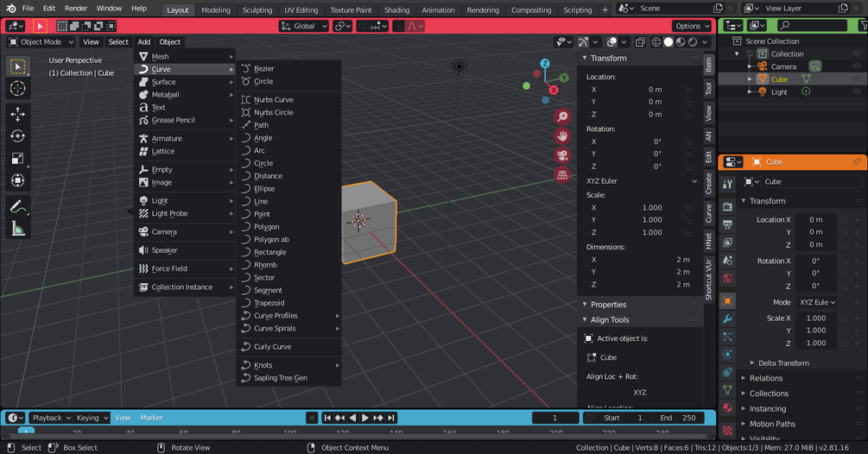This screenshot has width=868, height=454.
Task: Open the Modifiers wrench properties tab
Action: click(x=727, y=319)
